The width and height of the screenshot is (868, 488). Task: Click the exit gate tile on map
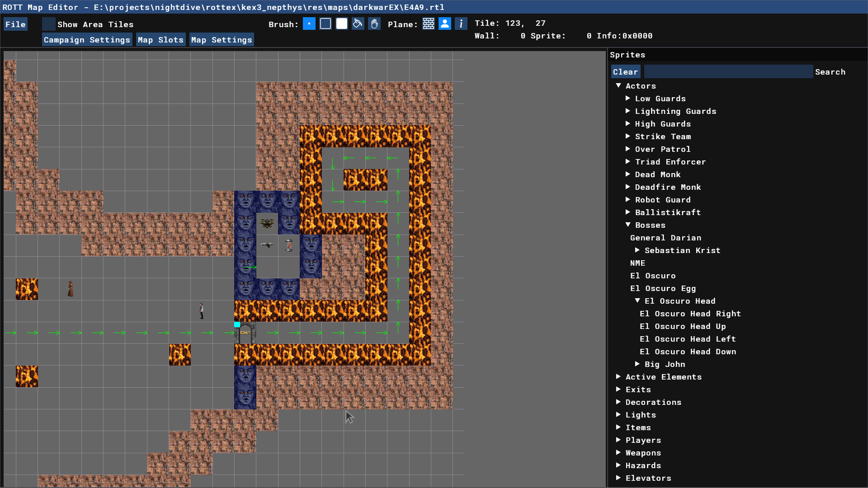coord(245,333)
